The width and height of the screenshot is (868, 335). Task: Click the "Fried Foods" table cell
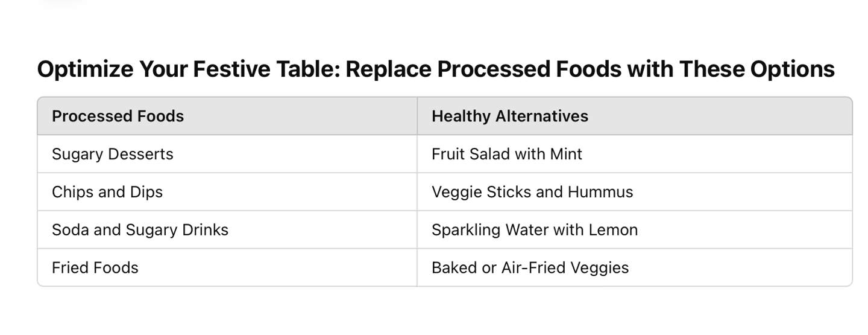(95, 267)
